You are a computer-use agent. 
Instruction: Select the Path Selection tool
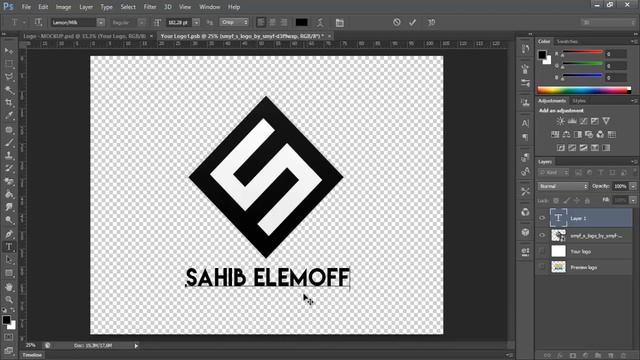point(9,260)
